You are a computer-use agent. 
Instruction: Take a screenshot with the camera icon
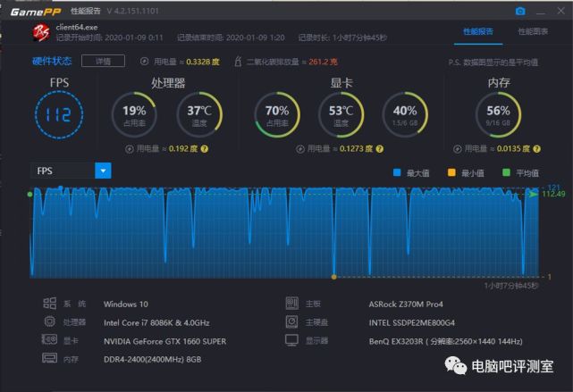pyautogui.click(x=520, y=12)
